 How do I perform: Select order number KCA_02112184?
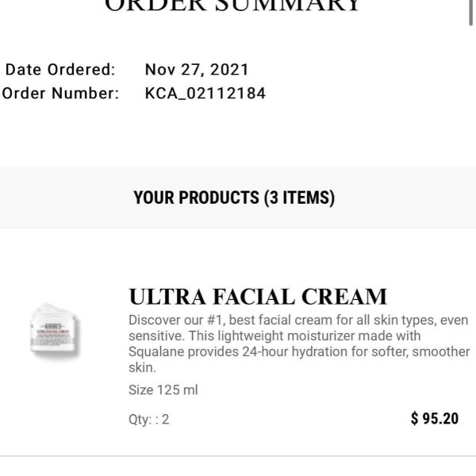[205, 94]
